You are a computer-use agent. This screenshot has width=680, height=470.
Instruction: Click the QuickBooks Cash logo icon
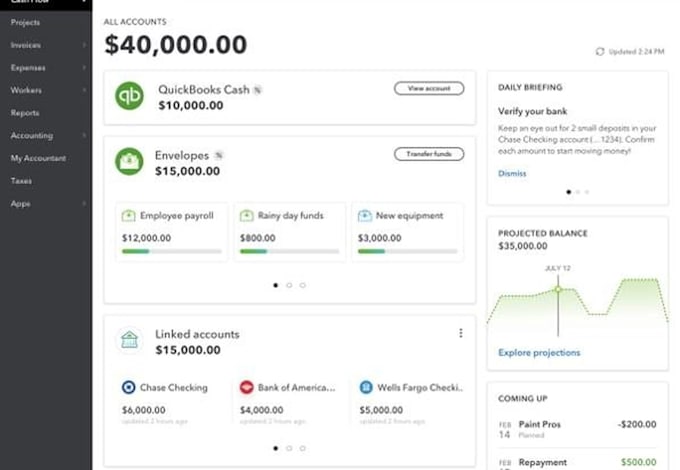(129, 95)
